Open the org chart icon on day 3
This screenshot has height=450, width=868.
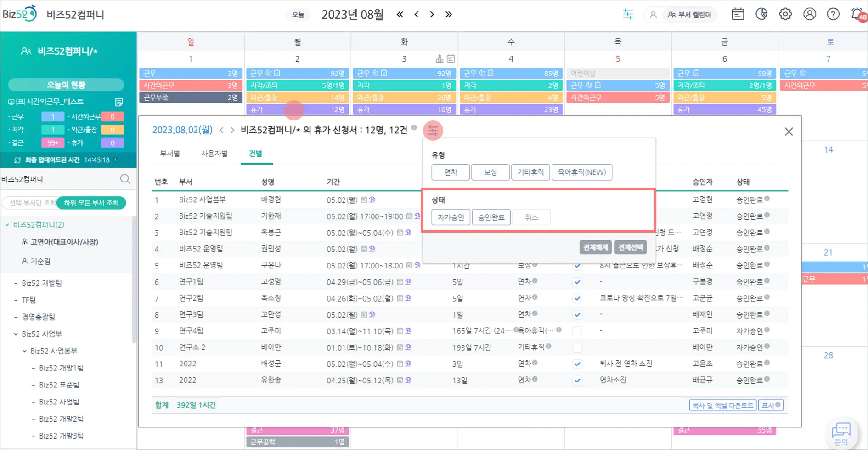point(440,59)
